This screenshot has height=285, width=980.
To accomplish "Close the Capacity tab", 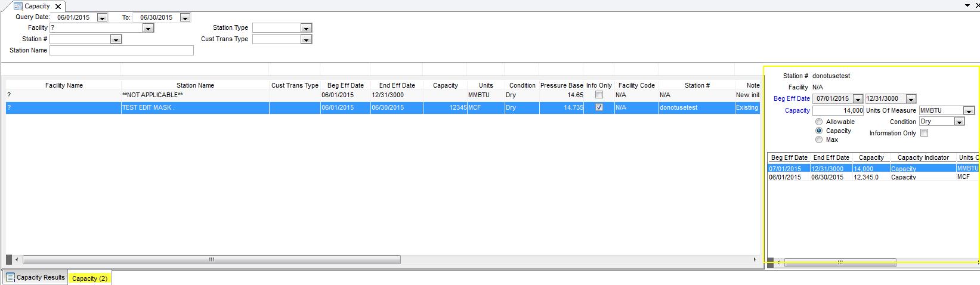I will 58,7.
